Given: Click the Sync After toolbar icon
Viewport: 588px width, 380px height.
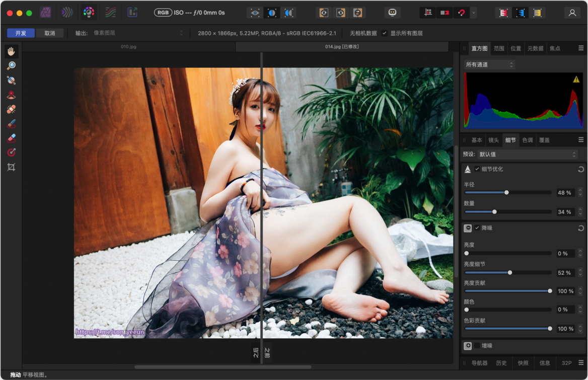Looking at the screenshot, I should 340,13.
